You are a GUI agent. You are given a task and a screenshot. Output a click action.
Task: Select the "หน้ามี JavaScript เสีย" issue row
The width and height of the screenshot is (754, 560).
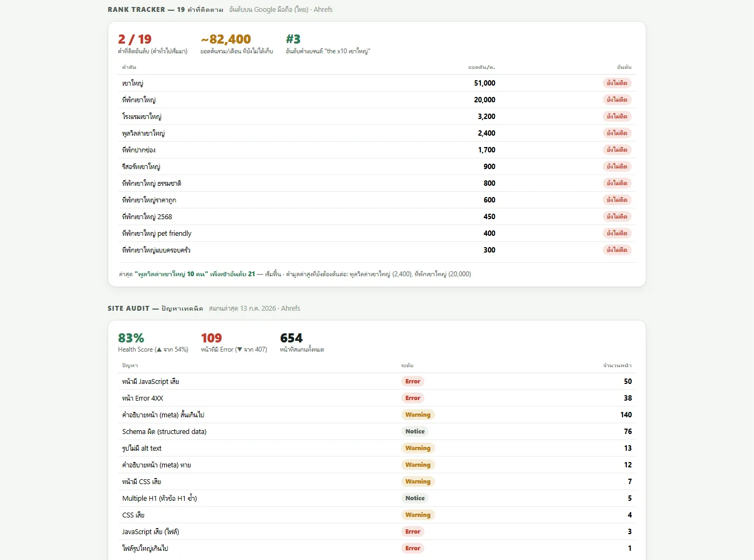377,381
